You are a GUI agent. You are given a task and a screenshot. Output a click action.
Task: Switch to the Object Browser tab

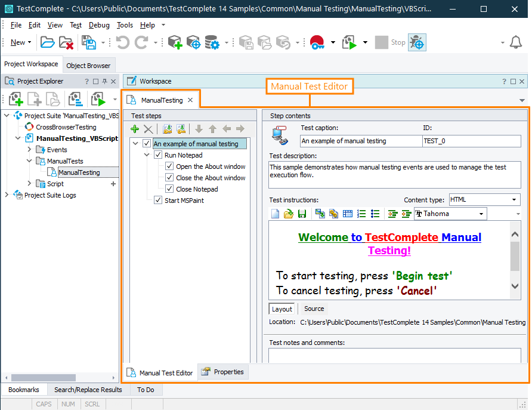point(89,64)
